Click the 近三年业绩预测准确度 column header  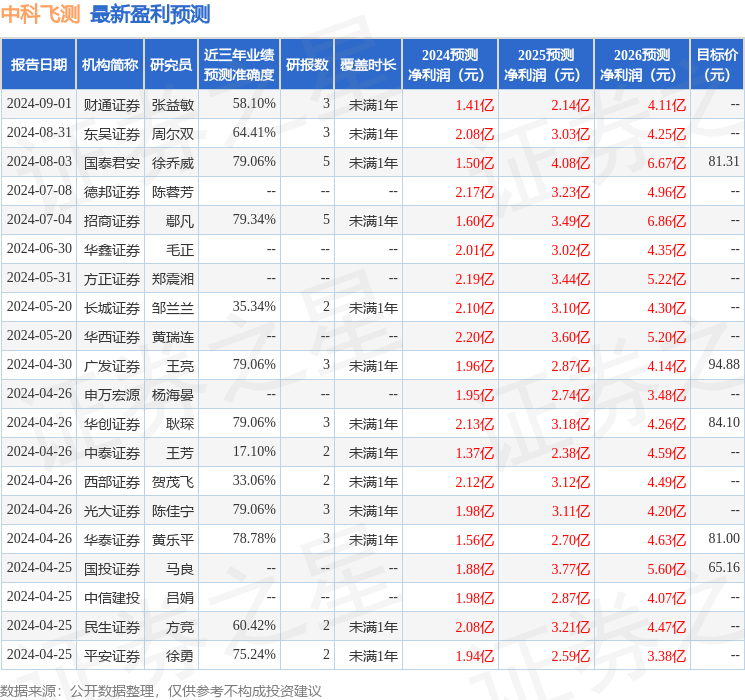239,65
